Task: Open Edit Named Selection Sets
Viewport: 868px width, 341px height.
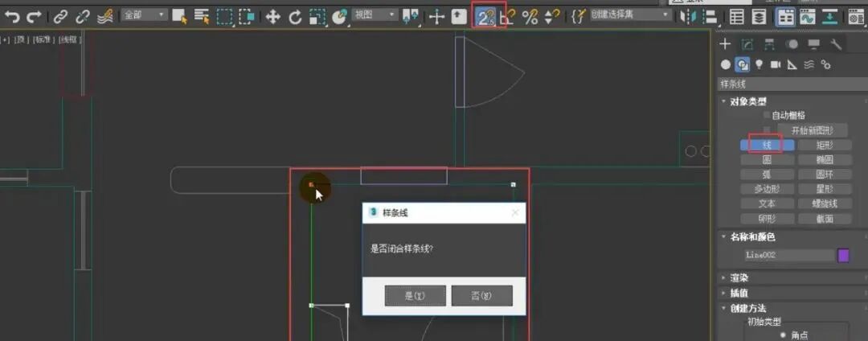Action: [x=578, y=17]
